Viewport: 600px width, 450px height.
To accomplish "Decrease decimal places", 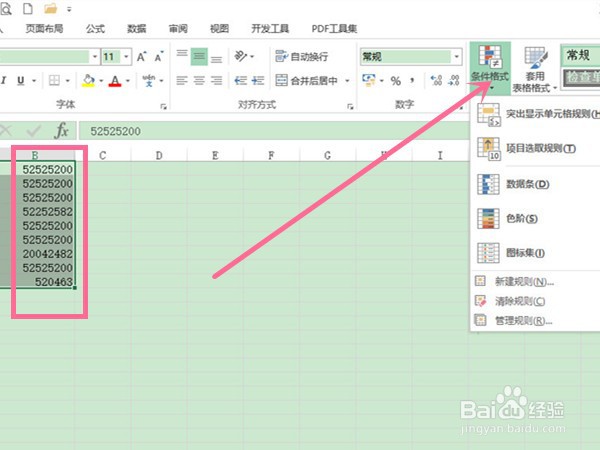I will [x=453, y=80].
